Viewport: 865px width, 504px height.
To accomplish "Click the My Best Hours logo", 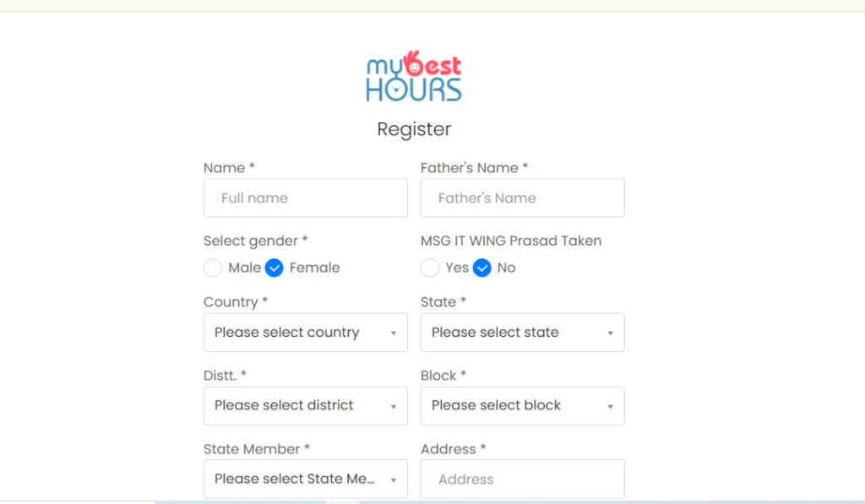I will tap(414, 78).
